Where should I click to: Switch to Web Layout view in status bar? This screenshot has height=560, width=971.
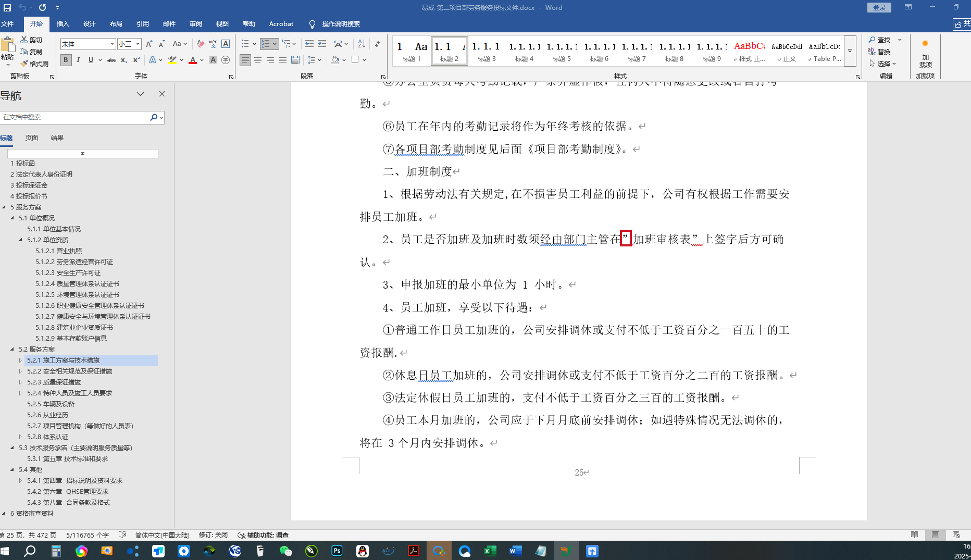tap(956, 535)
